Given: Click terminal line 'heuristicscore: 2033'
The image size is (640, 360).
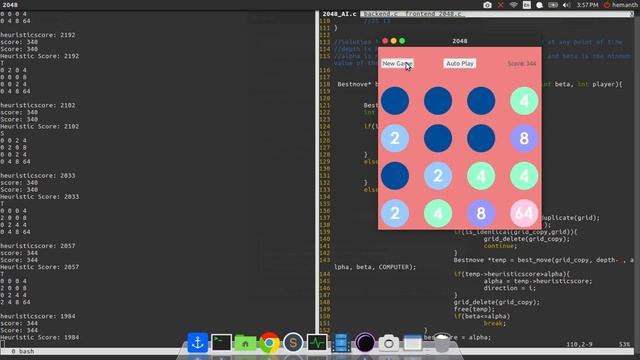Looking at the screenshot, I should pos(38,176).
